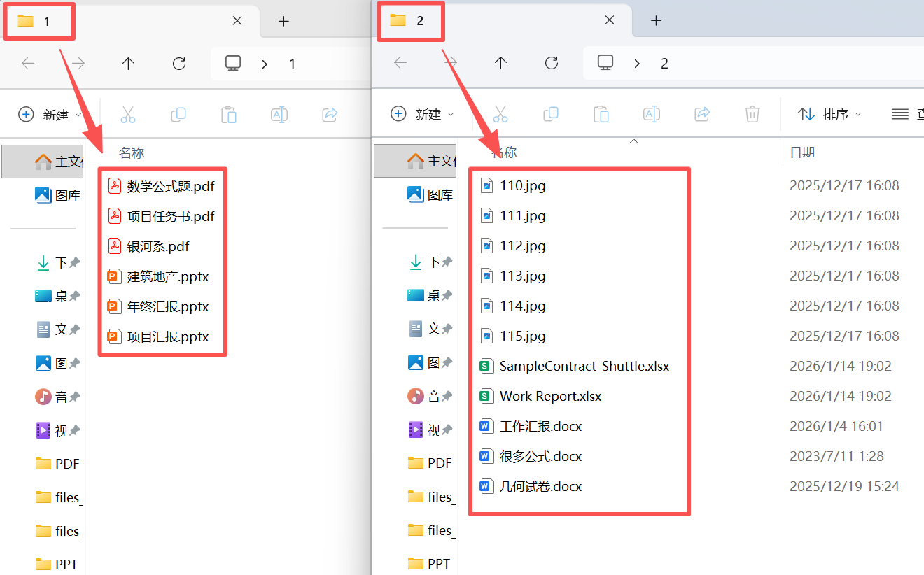The height and width of the screenshot is (575, 924).
Task: Select the file 工作汇报.docx
Action: click(540, 426)
